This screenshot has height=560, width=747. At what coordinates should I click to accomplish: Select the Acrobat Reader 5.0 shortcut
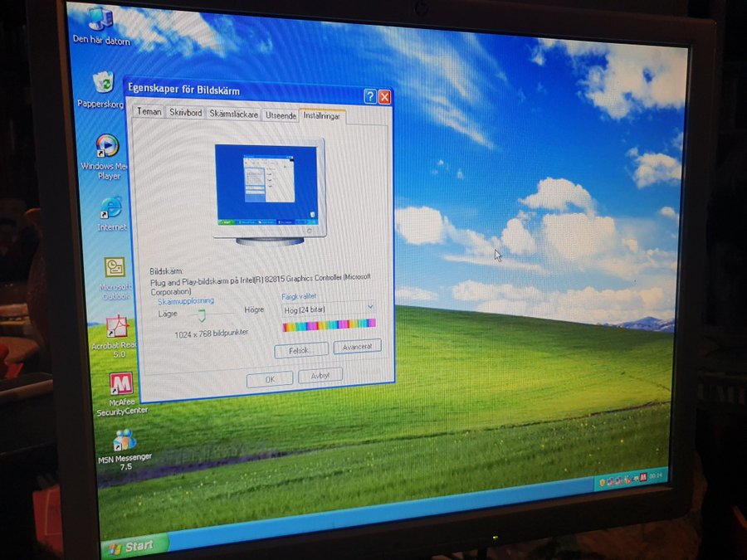pos(115,336)
